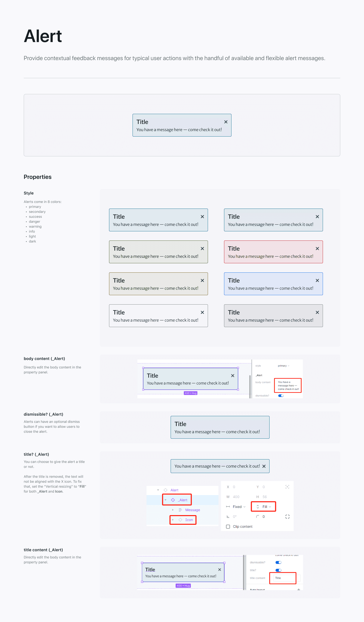The width and height of the screenshot is (364, 622).
Task: Select the Icon layer row
Action: 182,520
